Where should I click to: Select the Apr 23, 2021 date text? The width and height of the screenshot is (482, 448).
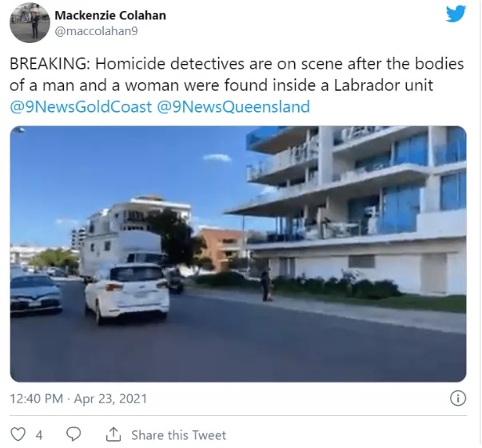[110, 398]
